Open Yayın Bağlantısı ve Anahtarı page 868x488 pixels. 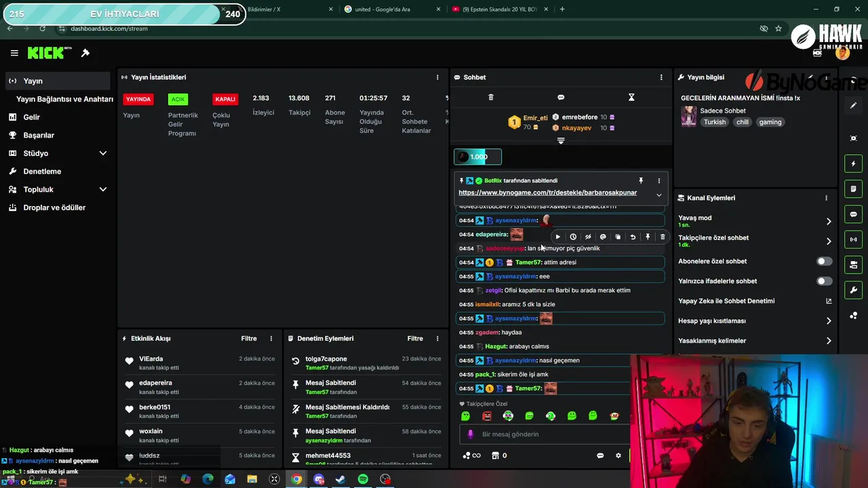pyautogui.click(x=64, y=99)
